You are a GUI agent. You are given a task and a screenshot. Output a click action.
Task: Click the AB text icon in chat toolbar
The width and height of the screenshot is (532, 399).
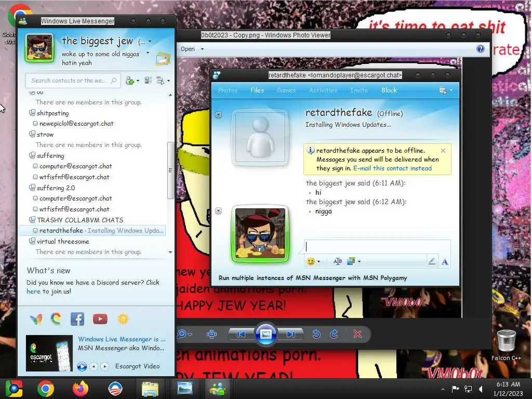point(337,261)
